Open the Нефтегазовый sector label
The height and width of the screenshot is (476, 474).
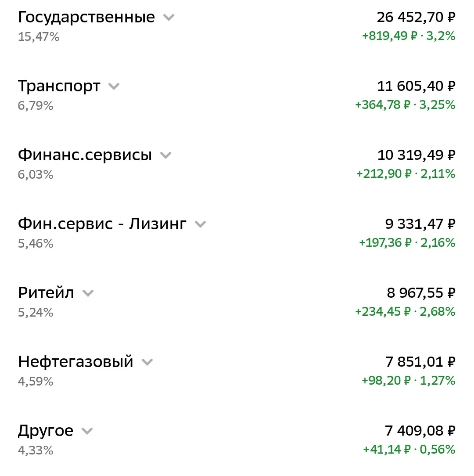(75, 362)
